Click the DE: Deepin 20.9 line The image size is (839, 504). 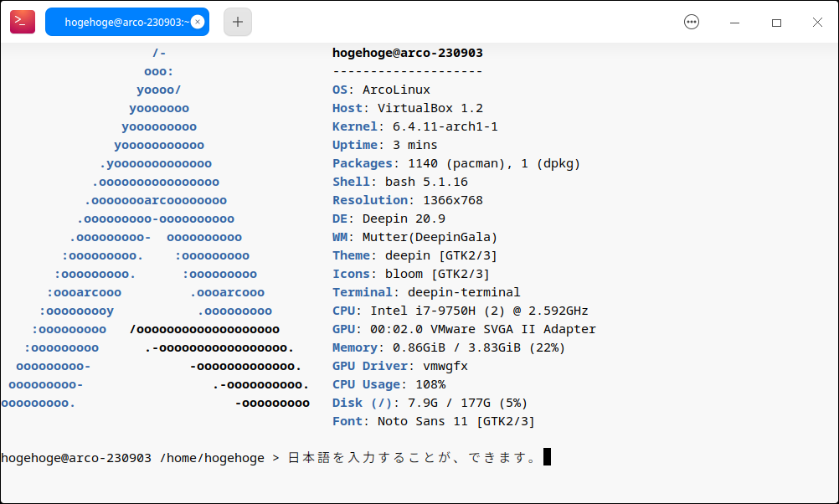click(389, 219)
